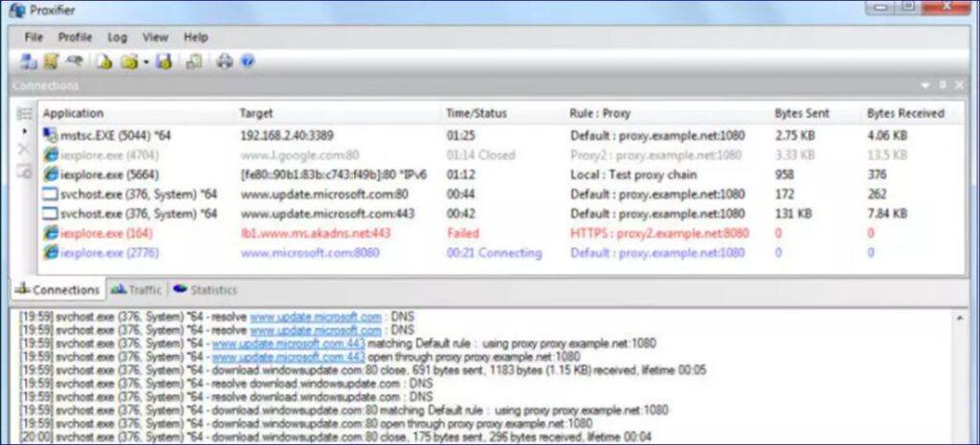The height and width of the screenshot is (445, 980).
Task: Open first www.update.microsoft.com log link
Action: 316,317
